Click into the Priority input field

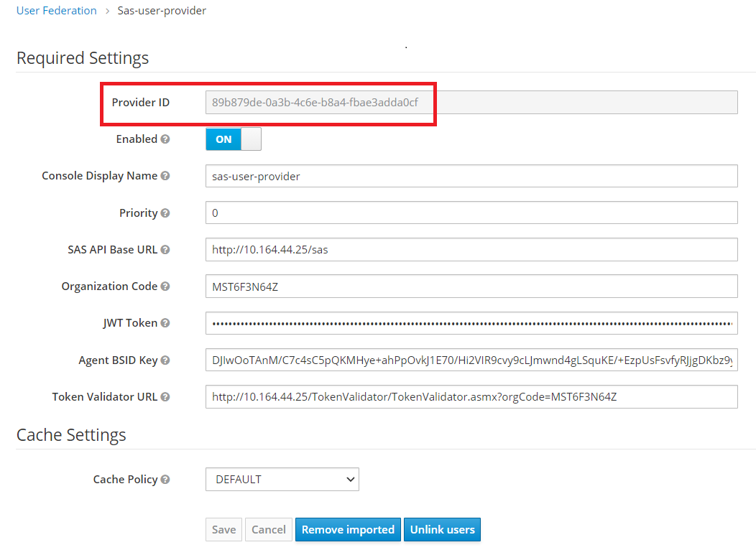tap(471, 213)
